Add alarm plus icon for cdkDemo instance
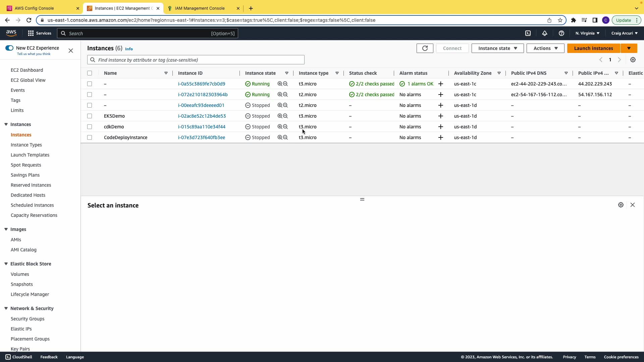The width and height of the screenshot is (644, 362). click(x=440, y=127)
